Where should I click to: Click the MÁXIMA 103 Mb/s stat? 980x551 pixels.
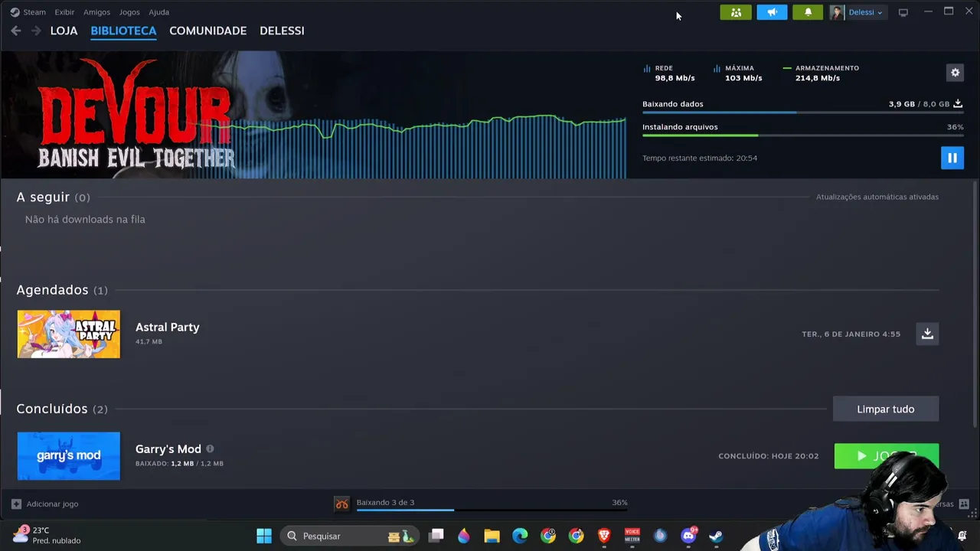(738, 73)
